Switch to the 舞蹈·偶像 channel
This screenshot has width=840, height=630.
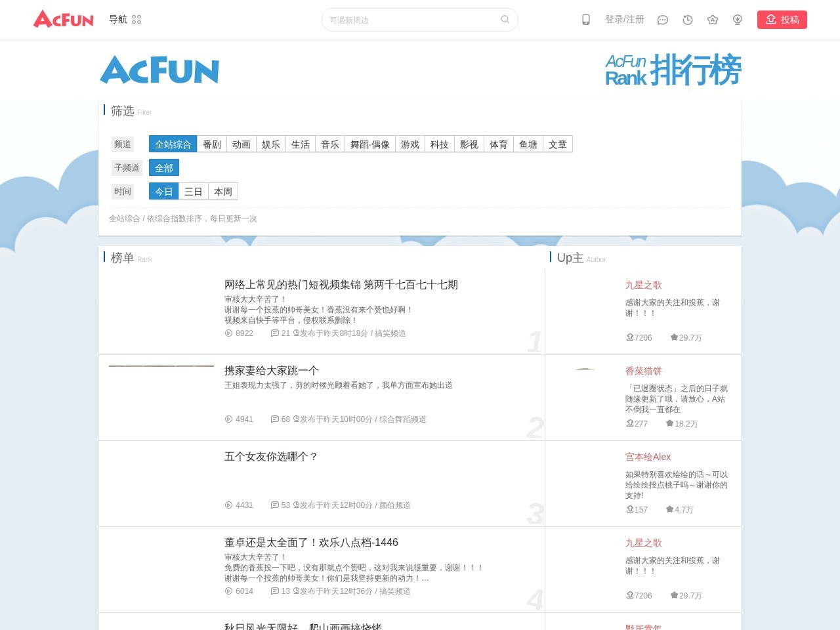click(369, 144)
